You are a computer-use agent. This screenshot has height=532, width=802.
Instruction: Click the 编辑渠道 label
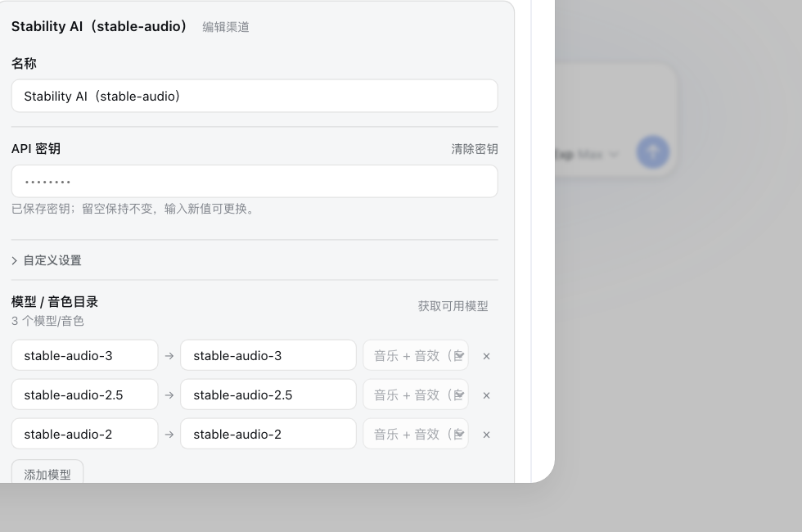[226, 27]
